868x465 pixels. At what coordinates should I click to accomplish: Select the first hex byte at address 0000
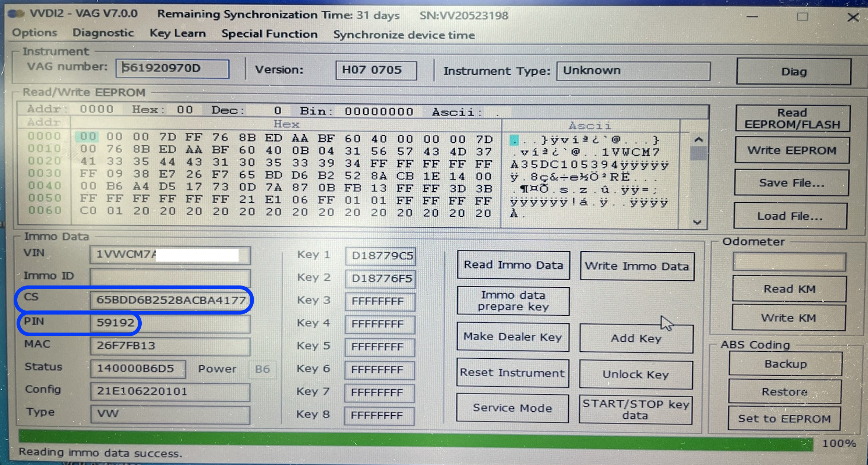(88, 137)
